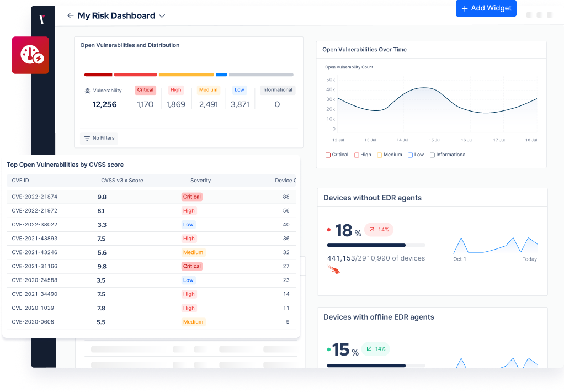The image size is (564, 392).
Task: Select the red risk gauge icon in sidebar
Action: (x=30, y=55)
